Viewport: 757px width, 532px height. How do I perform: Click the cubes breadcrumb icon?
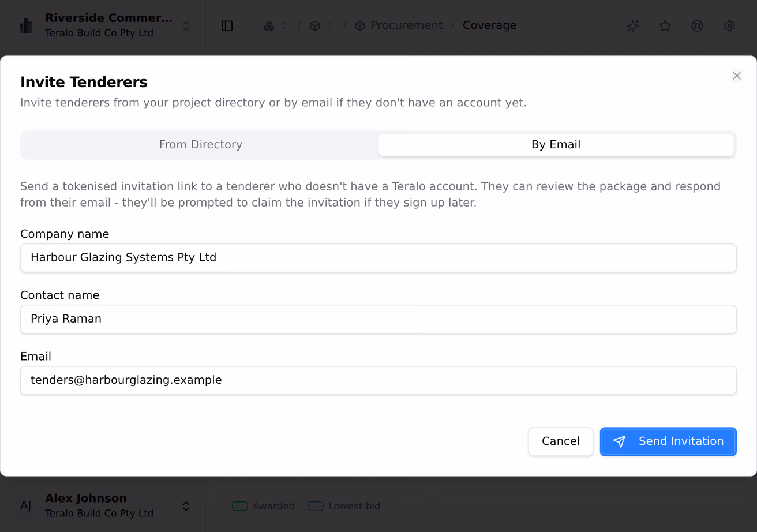click(269, 26)
